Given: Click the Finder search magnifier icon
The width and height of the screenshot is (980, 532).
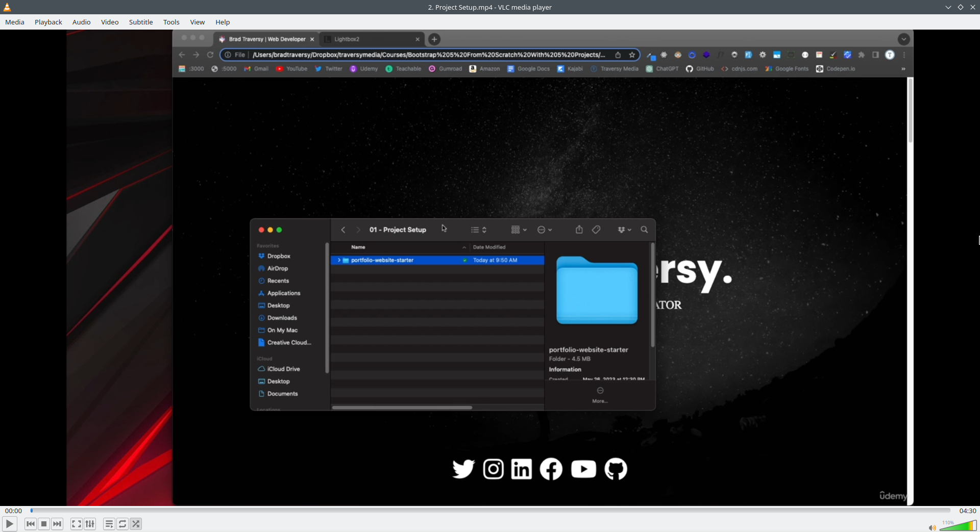Looking at the screenshot, I should [x=644, y=230].
